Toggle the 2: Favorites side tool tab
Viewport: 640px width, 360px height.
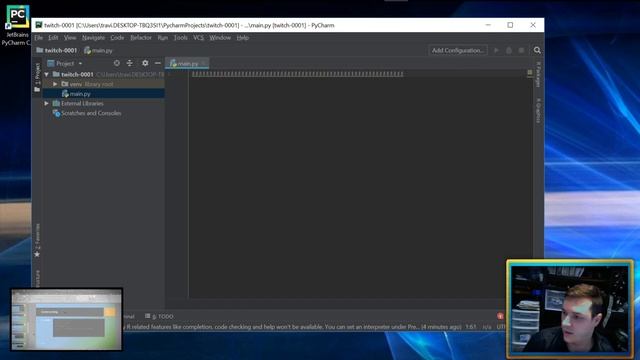37,240
